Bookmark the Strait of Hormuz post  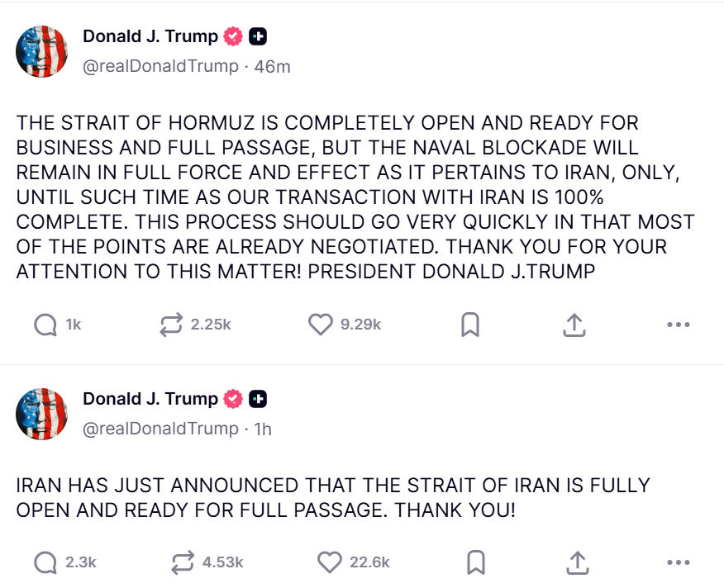pos(469,325)
